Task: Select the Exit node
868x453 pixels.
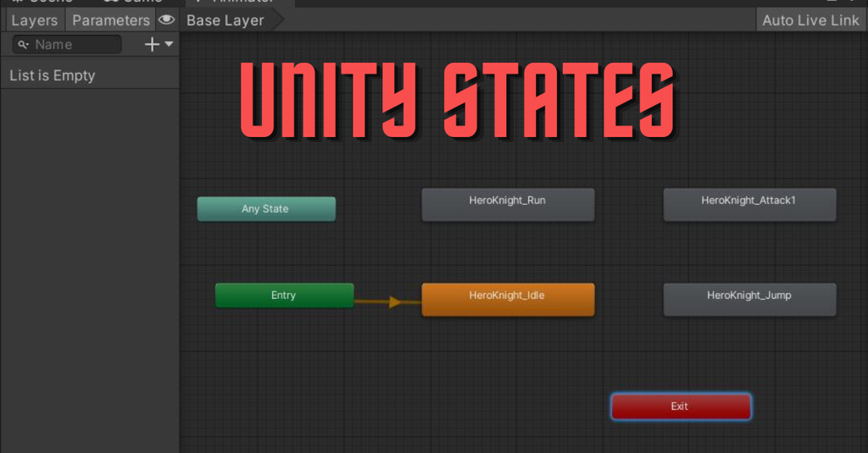Action: 681,406
